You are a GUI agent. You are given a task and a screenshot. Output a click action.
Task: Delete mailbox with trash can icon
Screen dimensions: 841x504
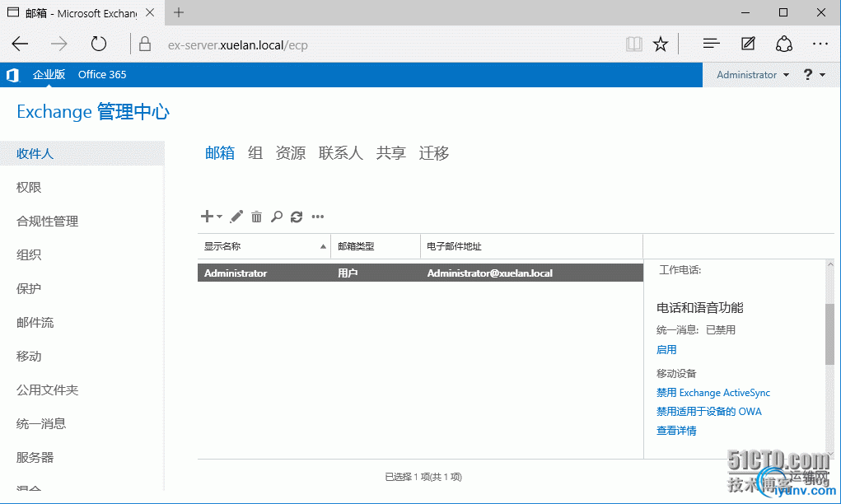257,217
